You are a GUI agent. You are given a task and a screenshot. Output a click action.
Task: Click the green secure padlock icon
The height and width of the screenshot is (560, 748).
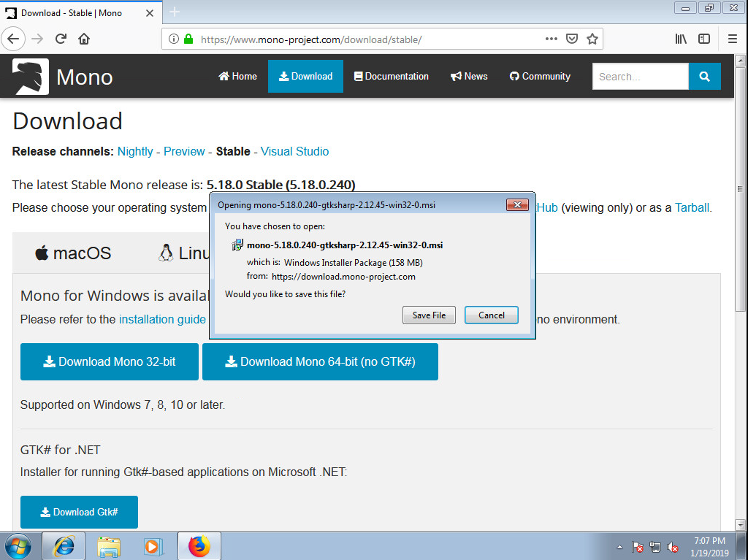(x=188, y=39)
